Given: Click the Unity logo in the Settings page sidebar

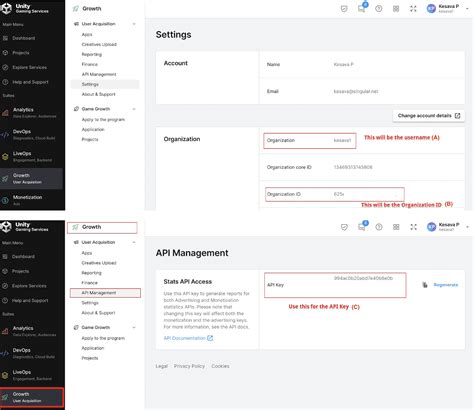Looking at the screenshot, I should [x=7, y=8].
